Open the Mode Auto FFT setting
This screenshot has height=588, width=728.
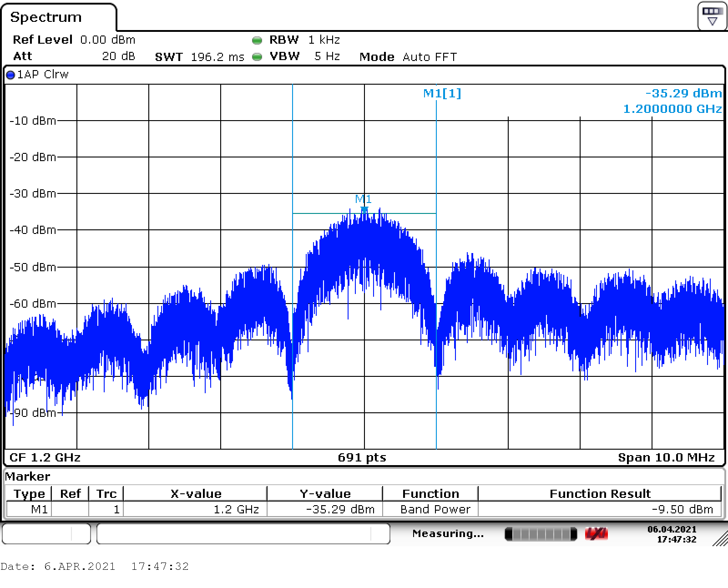[x=408, y=57]
